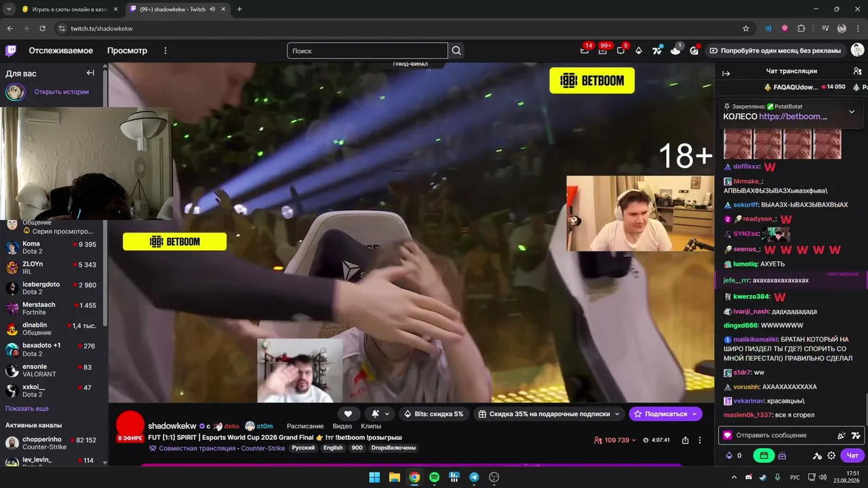This screenshot has width=868, height=488.
Task: Follow channel with the heart button
Action: [348, 414]
